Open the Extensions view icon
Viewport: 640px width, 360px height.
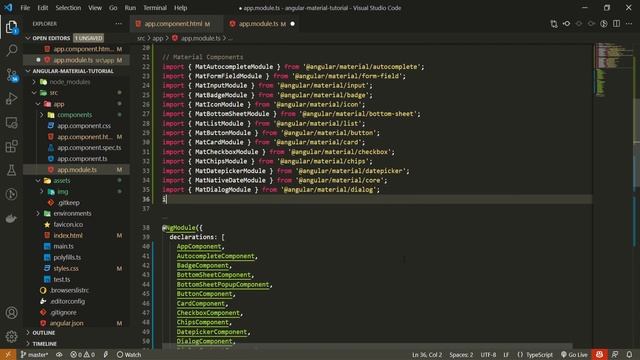tap(11, 146)
